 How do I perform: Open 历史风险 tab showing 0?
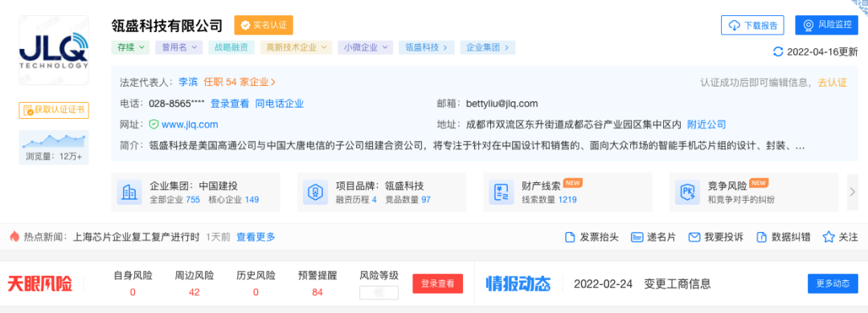pos(256,283)
